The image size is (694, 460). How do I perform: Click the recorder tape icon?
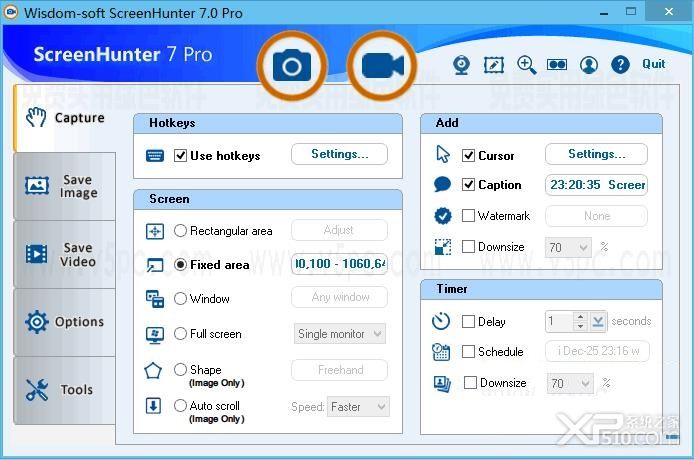coord(557,65)
